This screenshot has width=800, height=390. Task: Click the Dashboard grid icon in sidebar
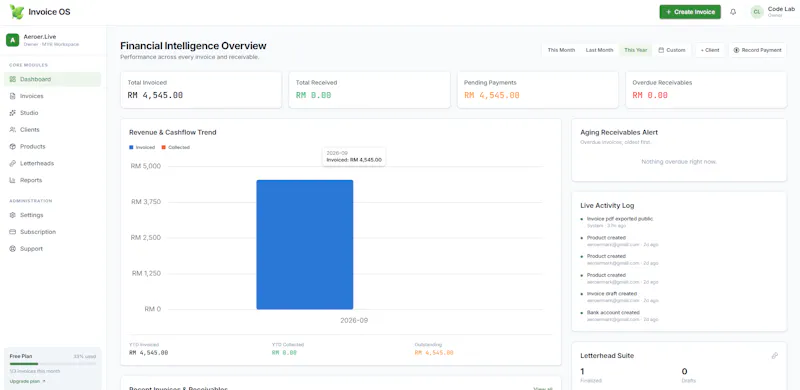13,79
